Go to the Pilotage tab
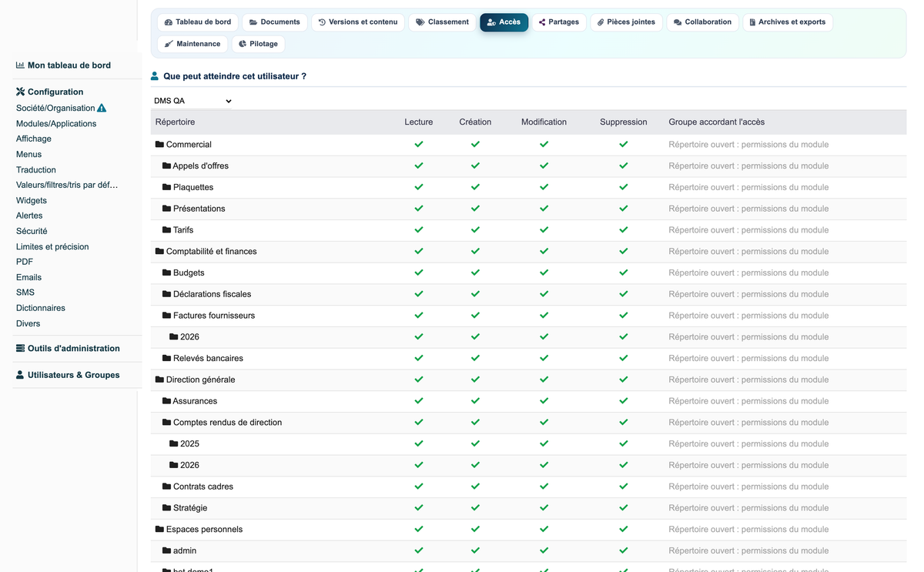The height and width of the screenshot is (572, 924). 259,44
